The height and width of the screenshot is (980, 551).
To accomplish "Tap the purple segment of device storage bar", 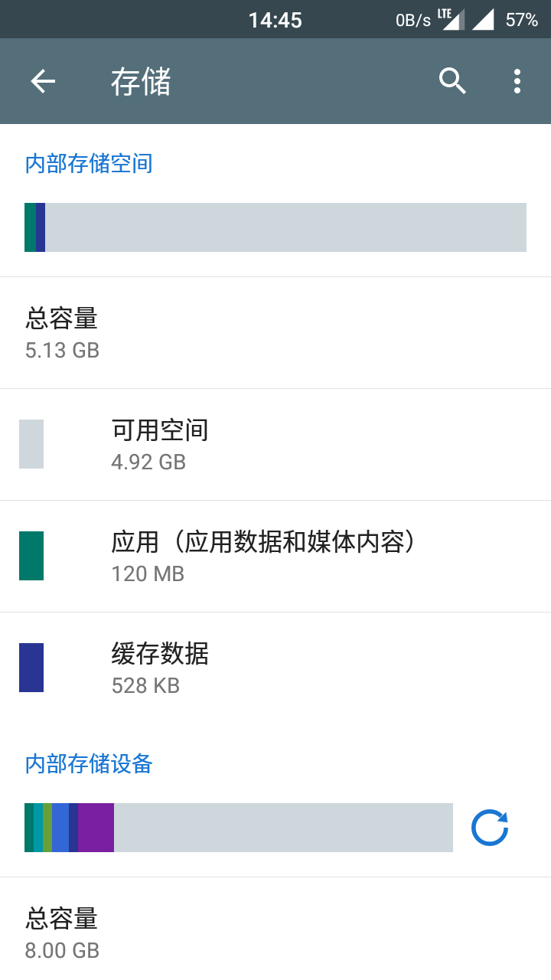I will [96, 828].
